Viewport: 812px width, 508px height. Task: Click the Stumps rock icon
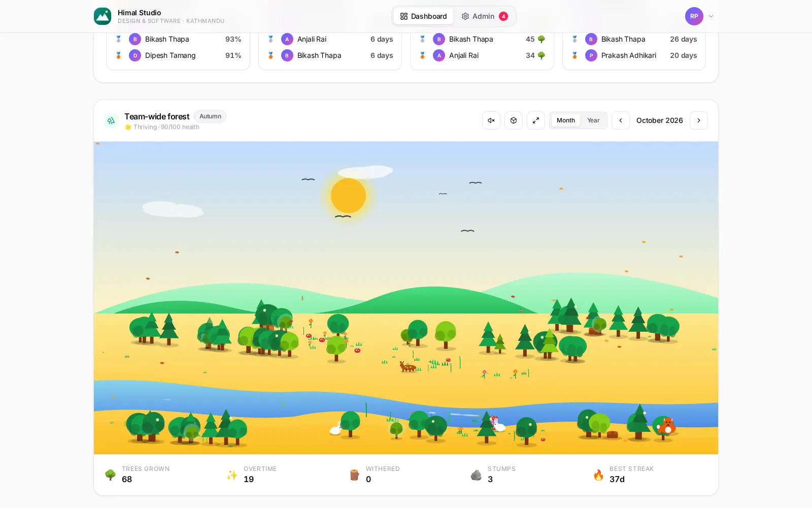click(476, 474)
